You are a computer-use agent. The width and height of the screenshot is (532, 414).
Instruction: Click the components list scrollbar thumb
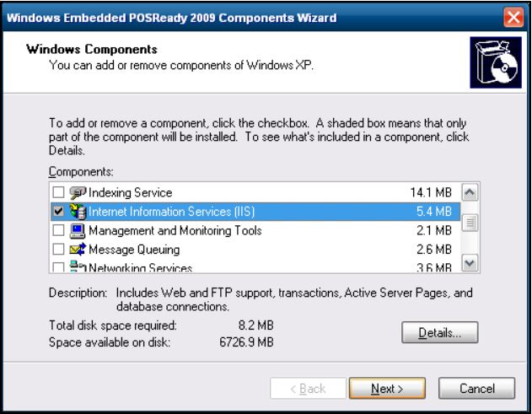472,223
